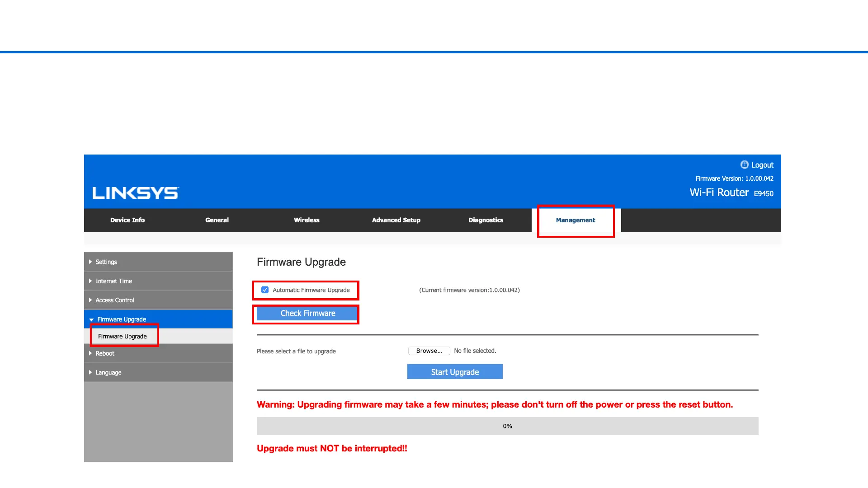Image resolution: width=868 pixels, height=488 pixels.
Task: Click the upgrade progress bar
Action: tap(507, 426)
